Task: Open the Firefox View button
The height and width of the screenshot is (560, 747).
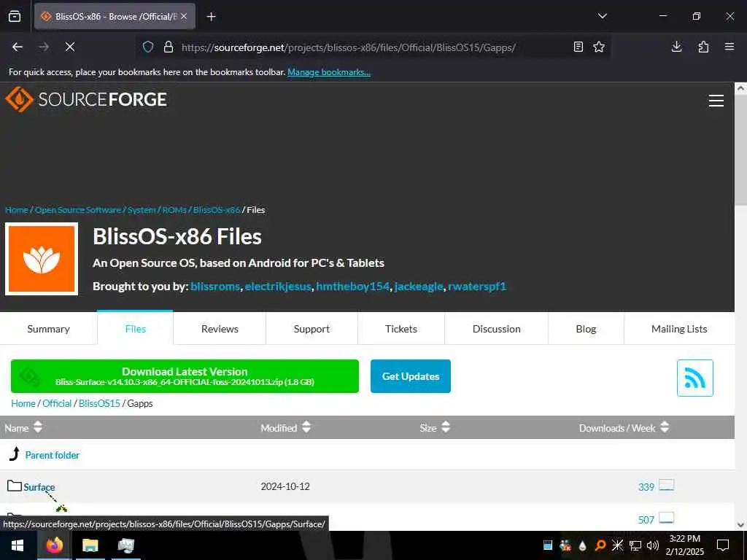Action: click(15, 16)
